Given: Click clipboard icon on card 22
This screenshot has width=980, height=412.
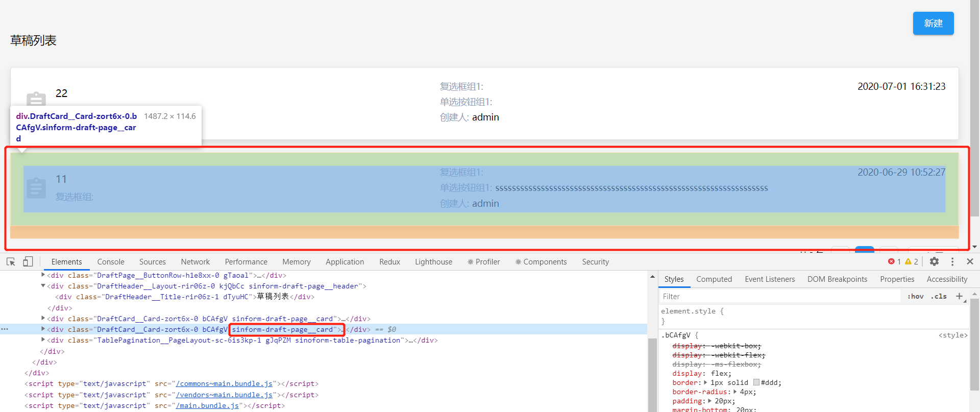Looking at the screenshot, I should (36, 99).
